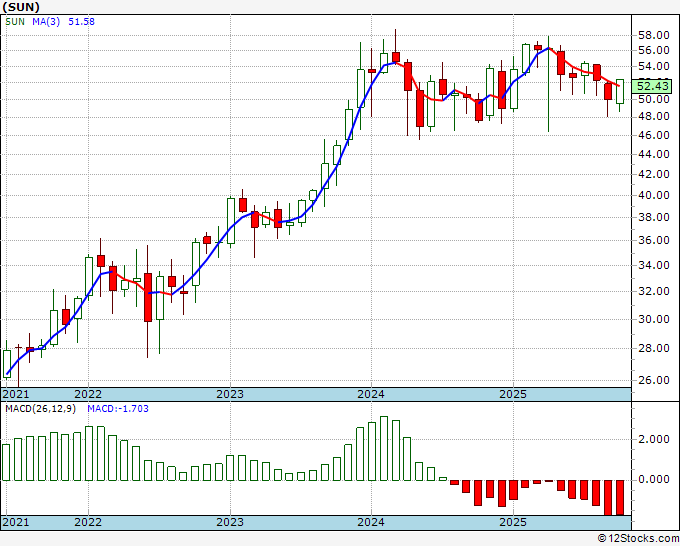Screen dimensions: 680x546
Task: Select the 48.00 price axis label
Action: pos(654,117)
